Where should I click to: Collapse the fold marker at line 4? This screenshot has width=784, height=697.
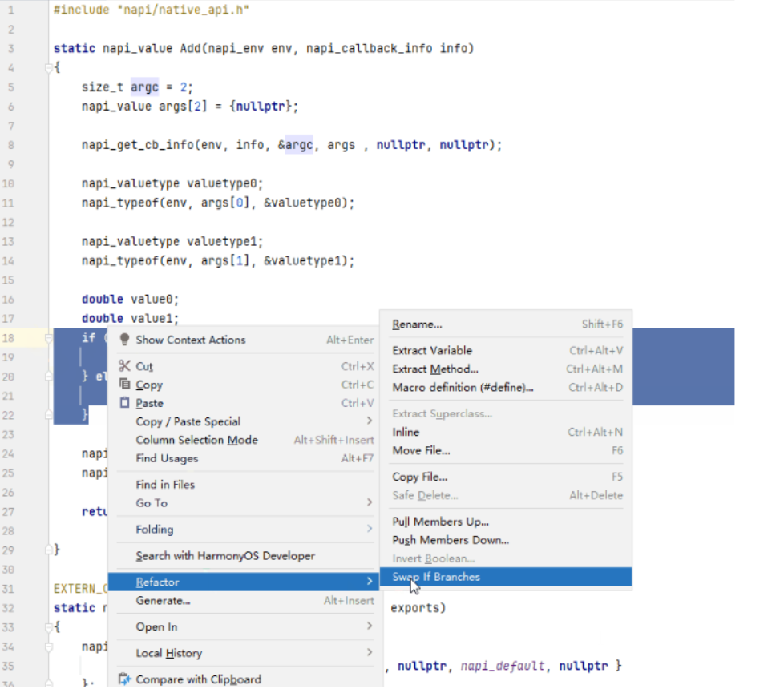48,68
